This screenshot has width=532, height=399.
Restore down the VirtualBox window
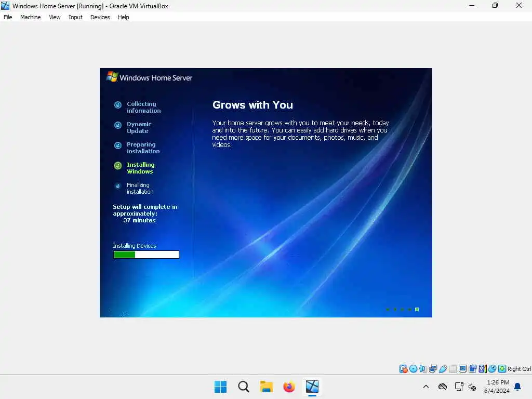coord(495,5)
